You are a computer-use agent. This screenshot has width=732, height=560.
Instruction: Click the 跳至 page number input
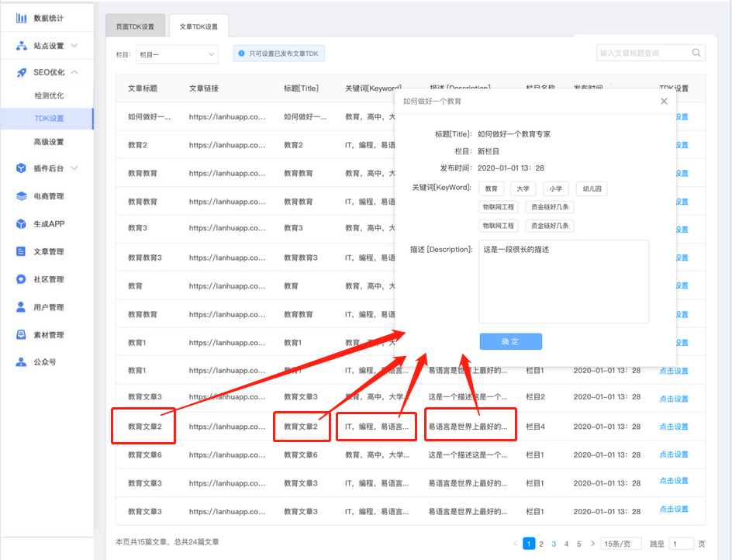coord(681,544)
